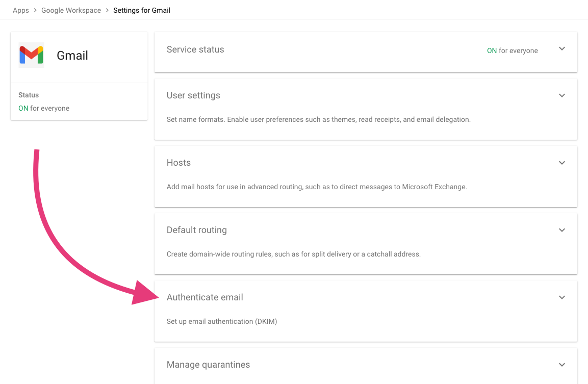Click the Add mail hosts description
The image size is (588, 384).
317,187
